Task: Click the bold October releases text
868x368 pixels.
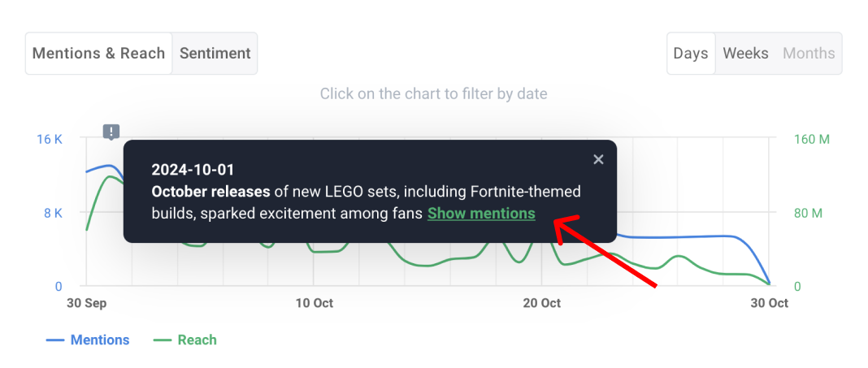Action: [x=210, y=192]
